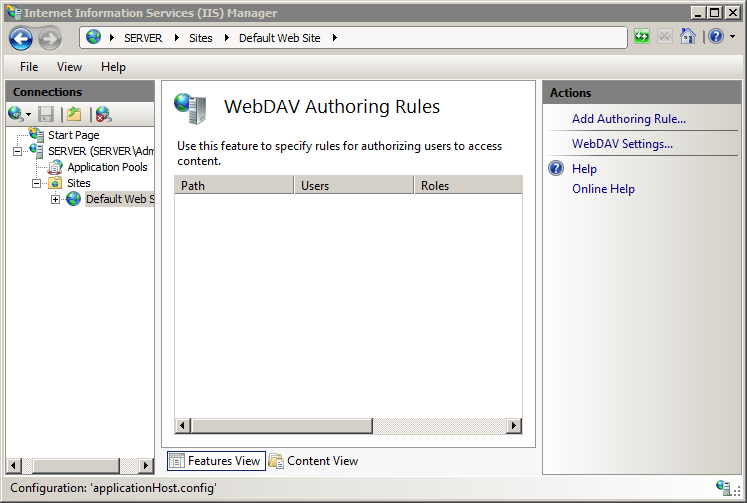The width and height of the screenshot is (747, 503).
Task: Click Content View tab icon
Action: 276,461
